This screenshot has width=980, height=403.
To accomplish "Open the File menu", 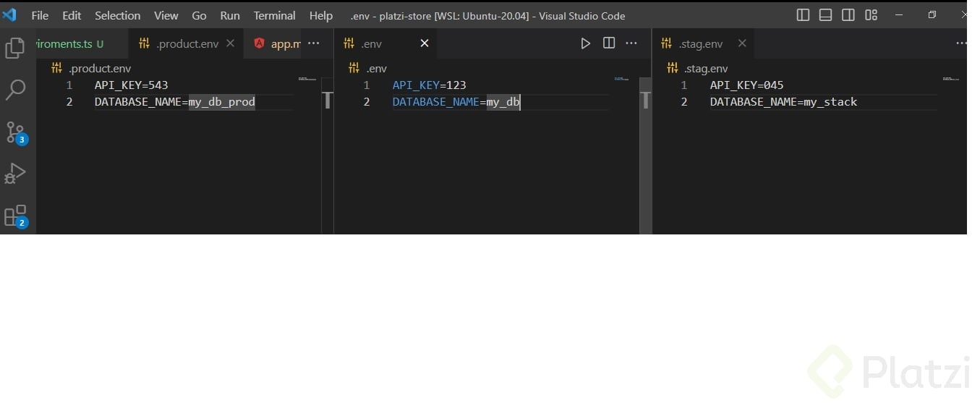I will [x=41, y=15].
